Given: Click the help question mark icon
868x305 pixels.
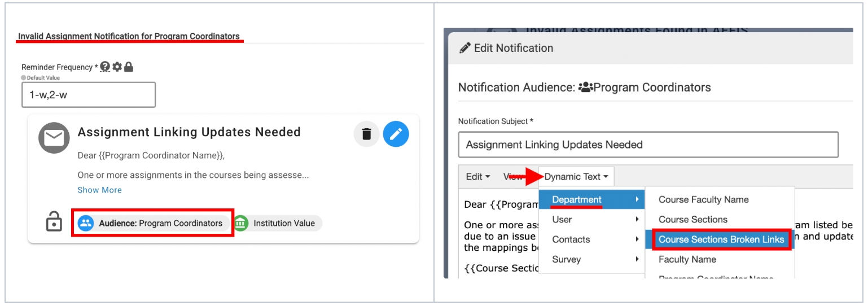Looking at the screenshot, I should [105, 67].
